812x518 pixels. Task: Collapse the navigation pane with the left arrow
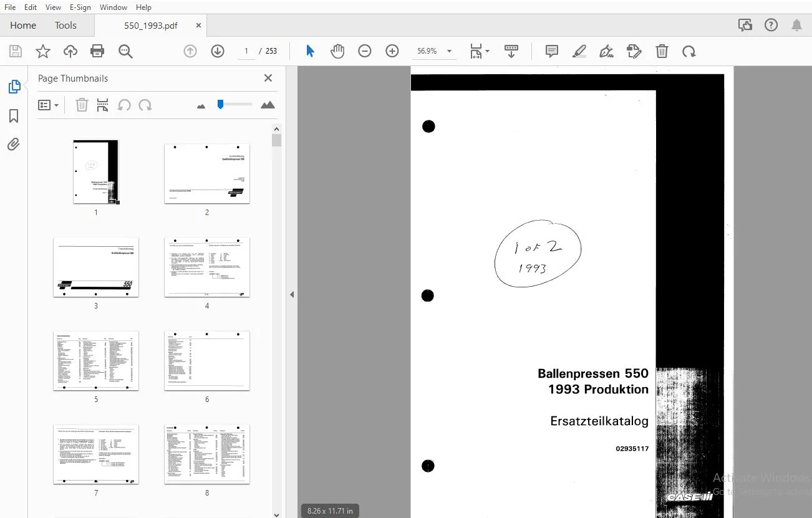click(x=292, y=295)
